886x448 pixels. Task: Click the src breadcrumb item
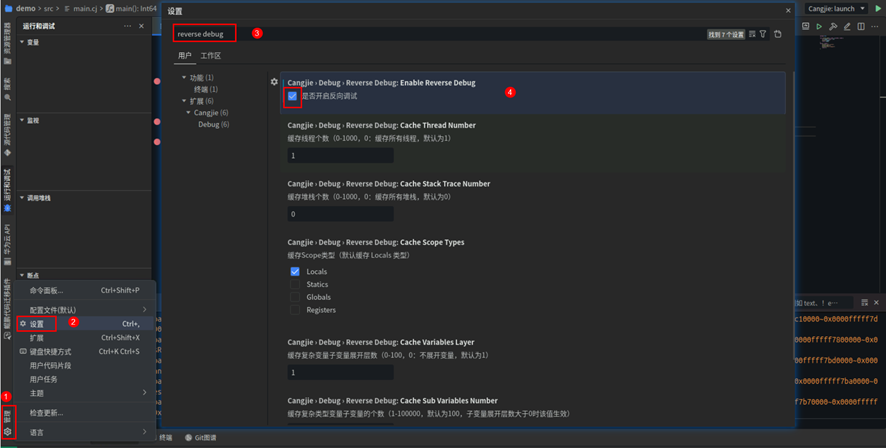(x=49, y=8)
